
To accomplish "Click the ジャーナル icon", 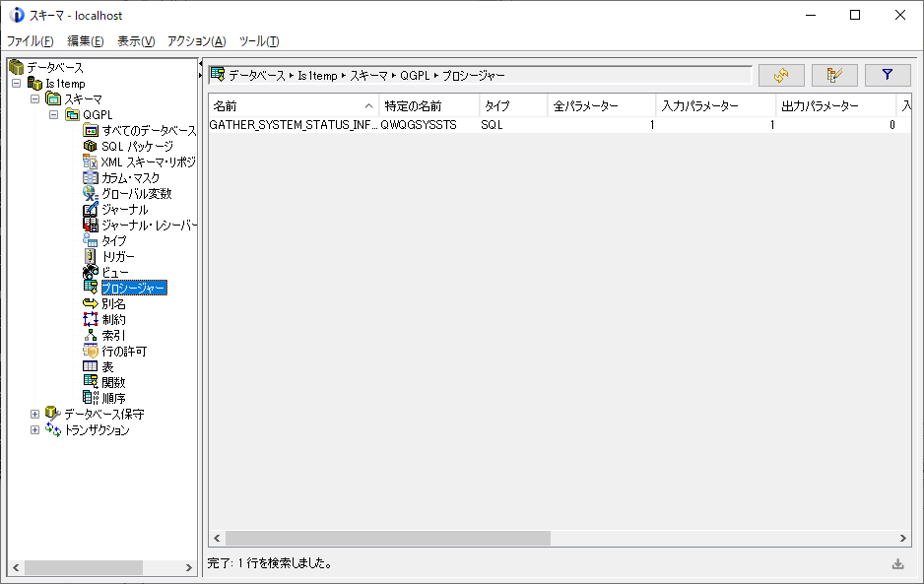I will tap(91, 209).
